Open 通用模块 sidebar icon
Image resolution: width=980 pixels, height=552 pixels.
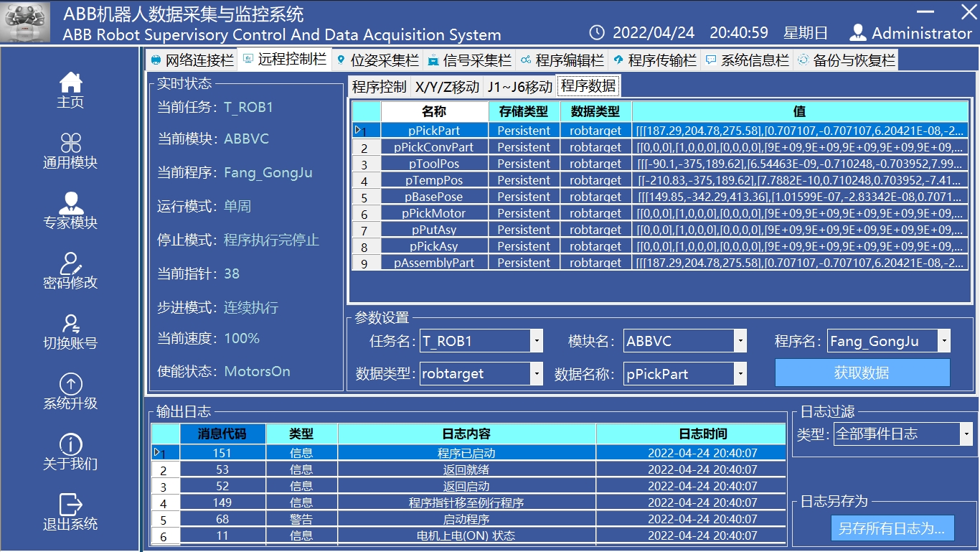tap(70, 142)
